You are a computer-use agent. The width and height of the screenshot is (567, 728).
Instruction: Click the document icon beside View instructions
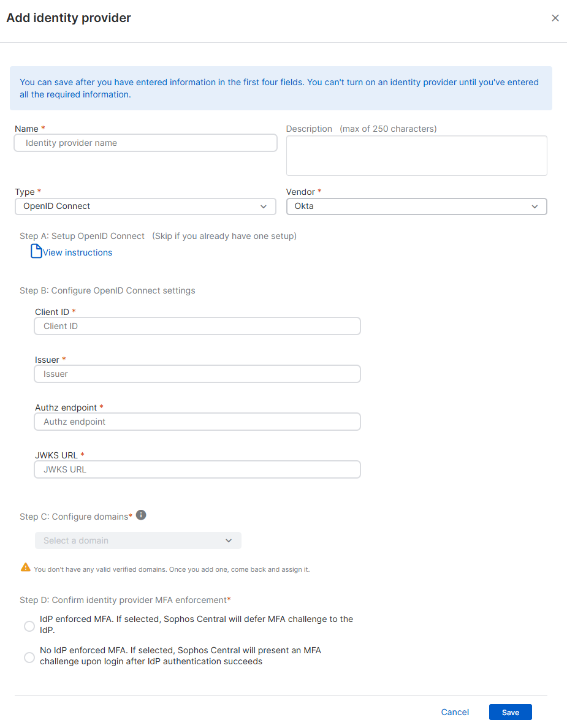[36, 252]
